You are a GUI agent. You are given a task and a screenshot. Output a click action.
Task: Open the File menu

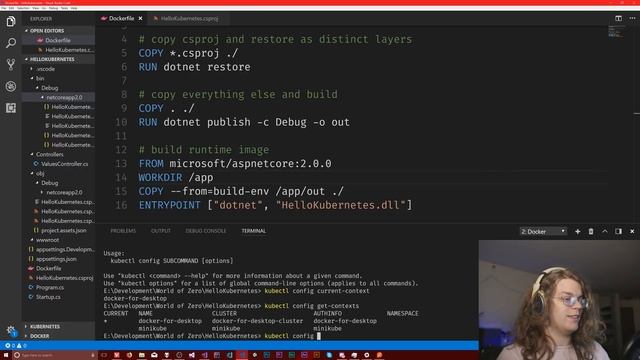point(4,8)
